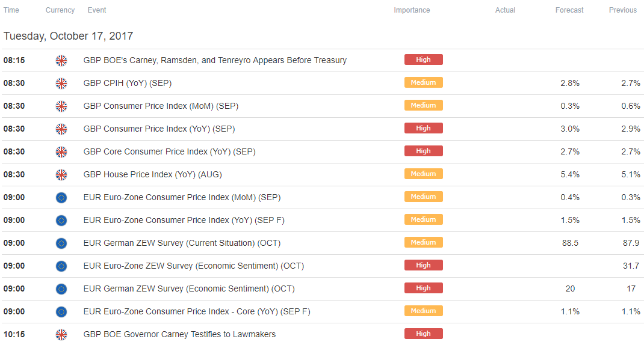Click EU flag for Euro-Zone CPI Core row
644x348 pixels.
61,312
